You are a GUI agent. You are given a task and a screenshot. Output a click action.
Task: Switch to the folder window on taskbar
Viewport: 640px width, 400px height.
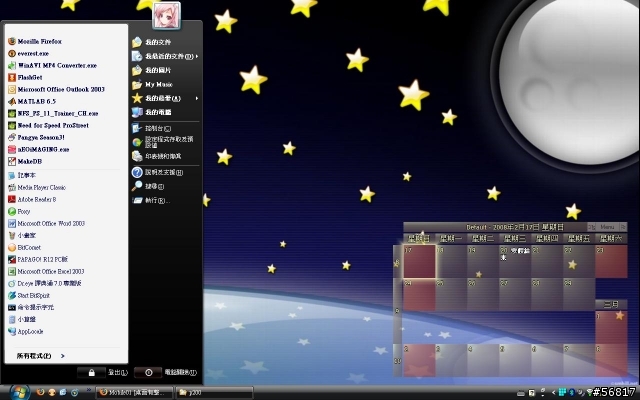coord(215,393)
